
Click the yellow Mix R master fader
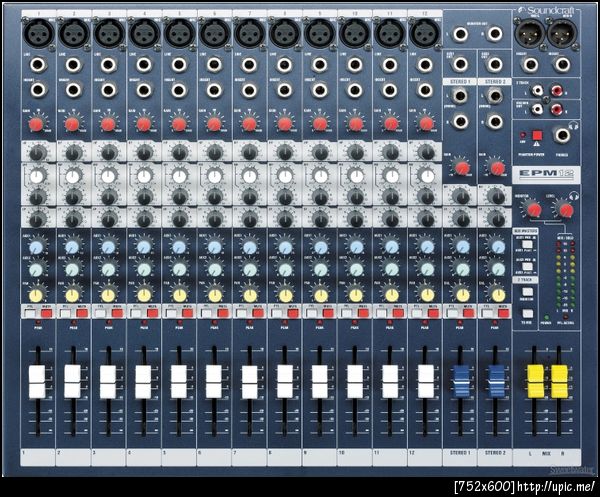coord(559,381)
